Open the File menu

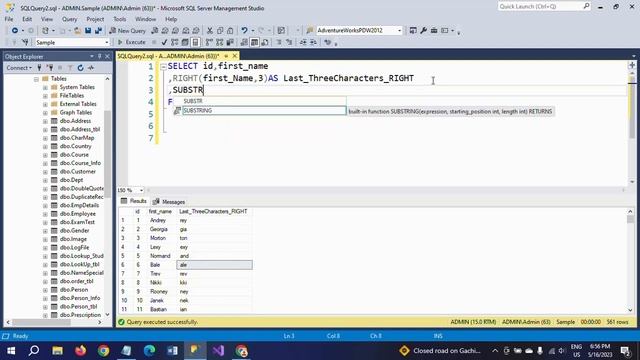[9, 19]
